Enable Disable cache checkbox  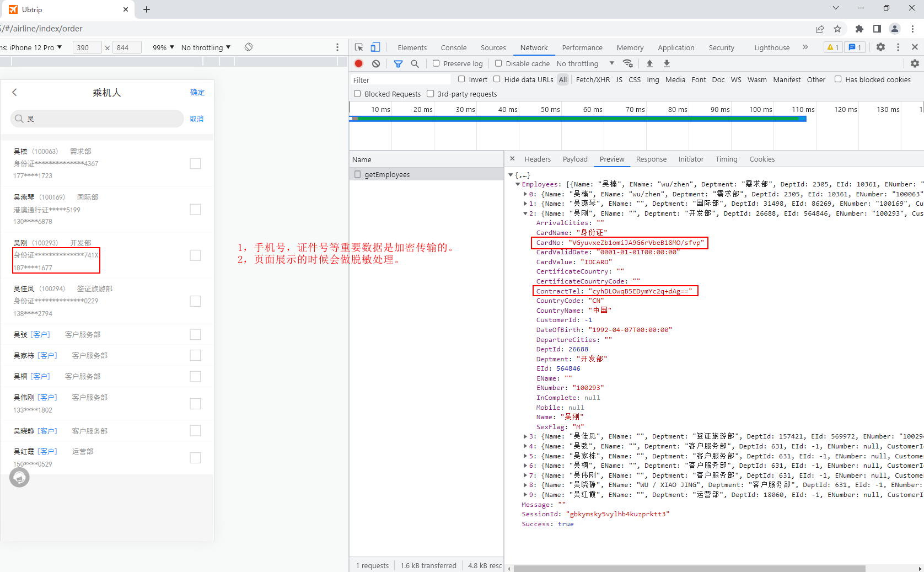pos(498,63)
